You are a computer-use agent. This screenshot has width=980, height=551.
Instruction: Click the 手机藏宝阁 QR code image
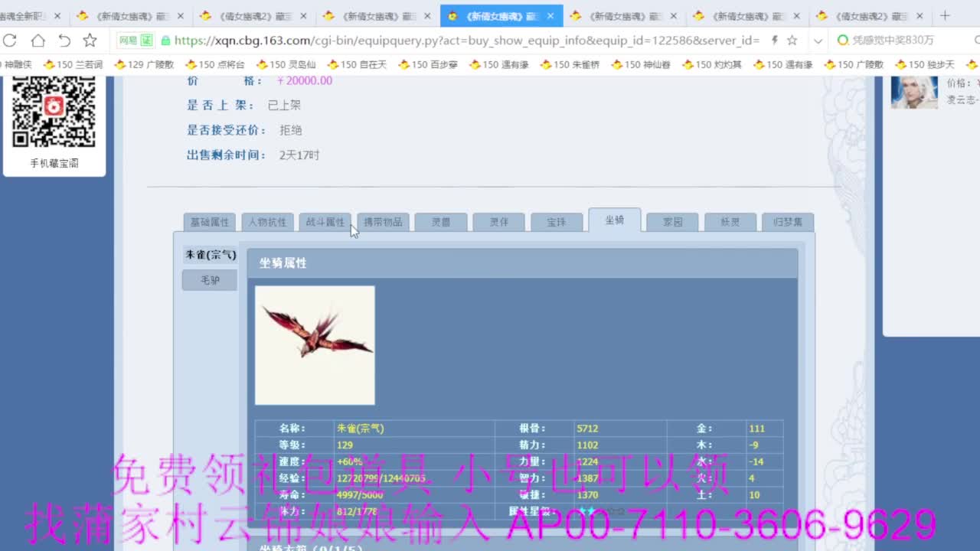[54, 112]
